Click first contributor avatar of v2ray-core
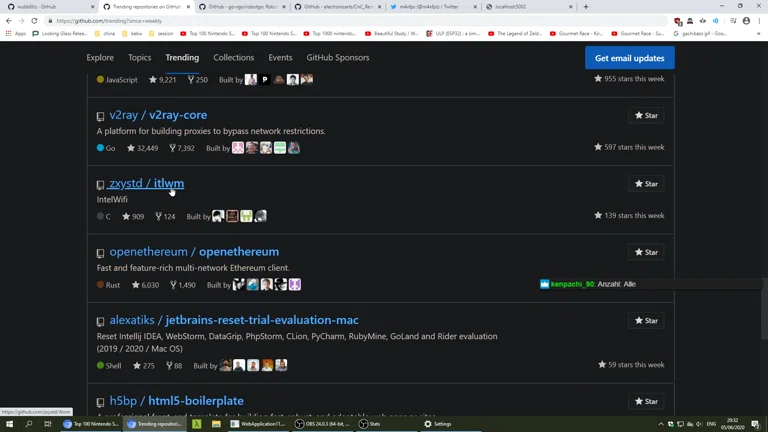The image size is (768, 432). [238, 148]
